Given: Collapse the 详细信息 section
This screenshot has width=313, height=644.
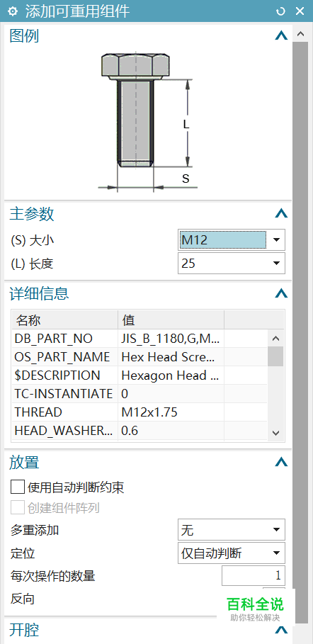Looking at the screenshot, I should point(281,293).
